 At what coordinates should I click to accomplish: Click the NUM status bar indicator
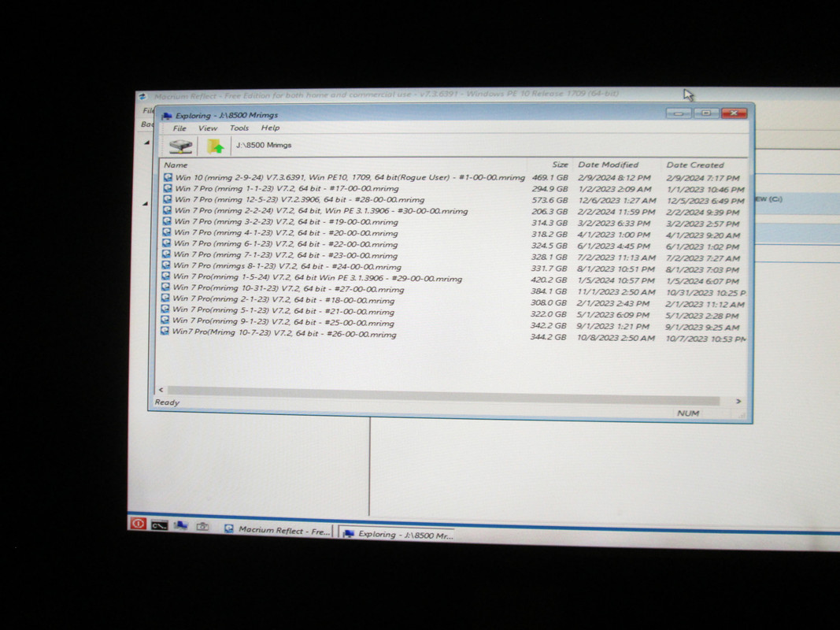pyautogui.click(x=688, y=413)
